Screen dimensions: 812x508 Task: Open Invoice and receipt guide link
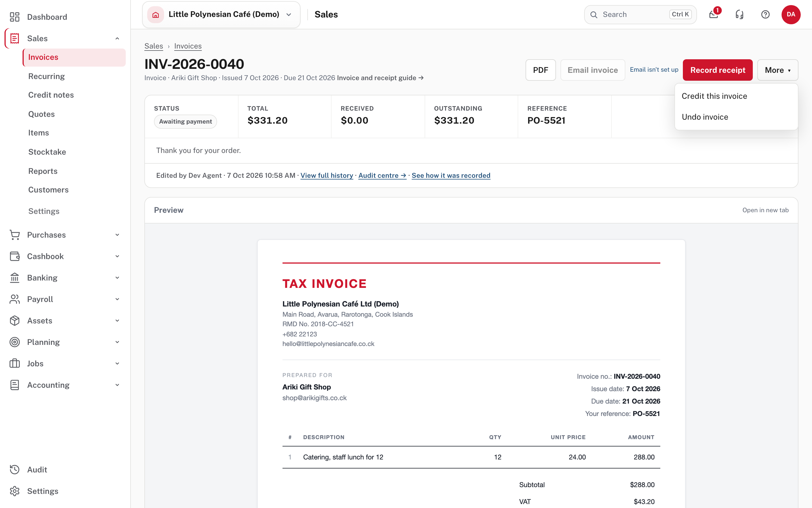[x=380, y=78]
